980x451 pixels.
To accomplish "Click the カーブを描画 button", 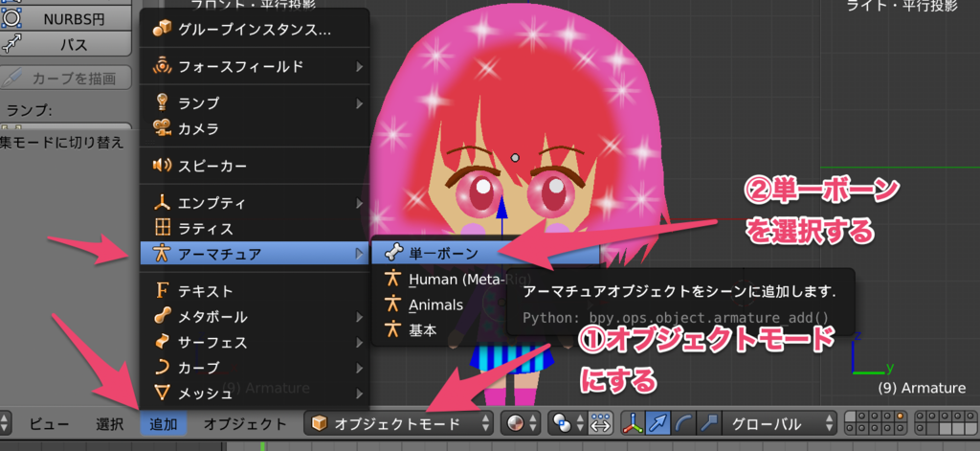I will [66, 79].
